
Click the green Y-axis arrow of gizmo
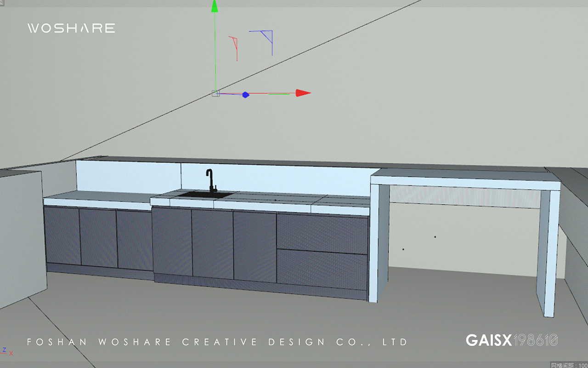(x=214, y=6)
